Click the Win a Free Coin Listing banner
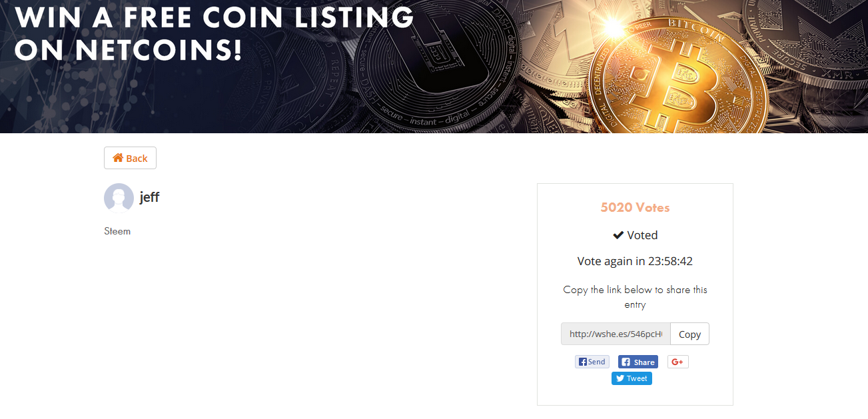The image size is (868, 419). [434, 67]
